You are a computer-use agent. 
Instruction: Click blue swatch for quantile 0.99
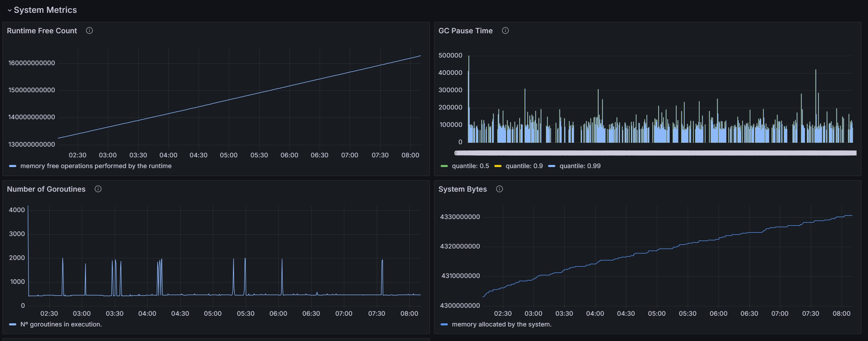[x=552, y=166]
